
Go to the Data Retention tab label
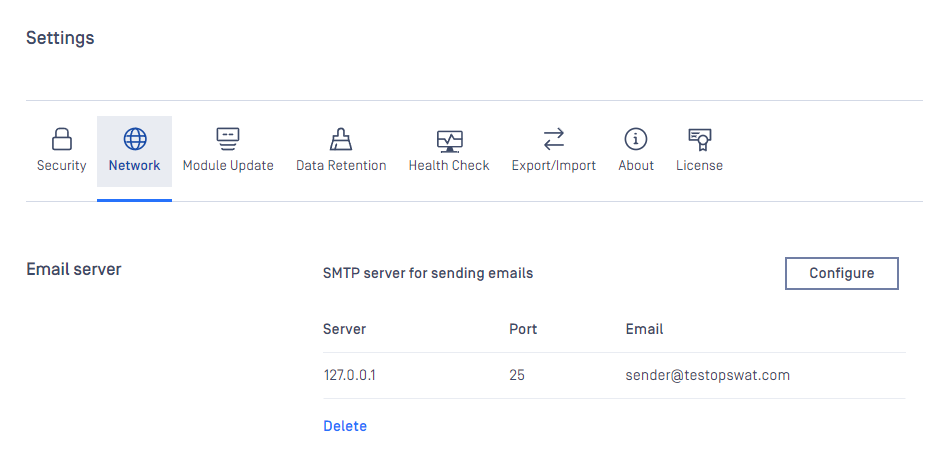341,165
